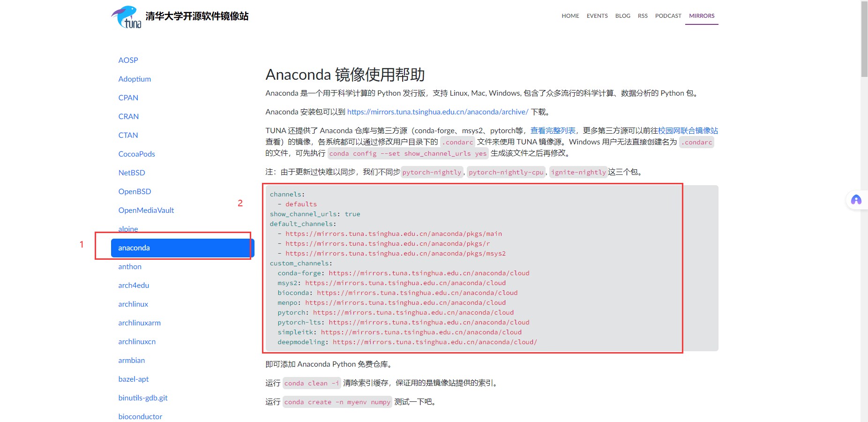Select archlinux in the sidebar
Screen dimensions: 868x422
pyautogui.click(x=133, y=304)
